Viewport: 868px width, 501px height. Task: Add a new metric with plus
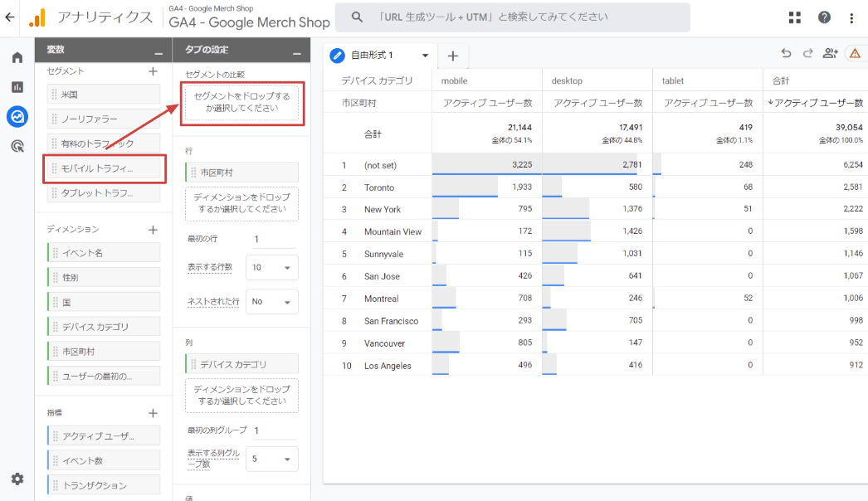click(x=153, y=413)
